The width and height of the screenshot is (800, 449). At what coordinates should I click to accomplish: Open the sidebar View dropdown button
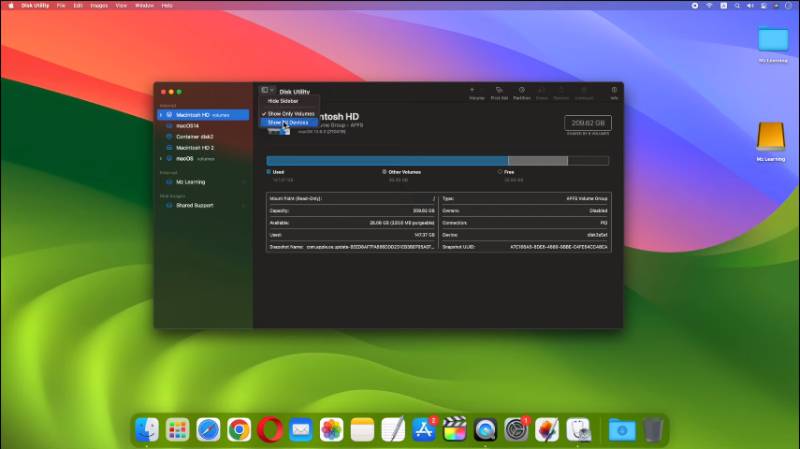click(267, 91)
